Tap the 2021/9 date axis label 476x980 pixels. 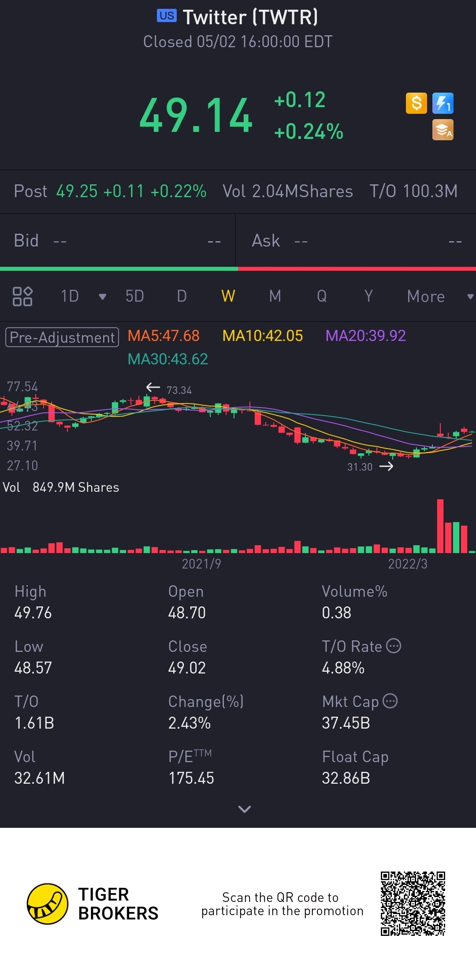pos(201,564)
